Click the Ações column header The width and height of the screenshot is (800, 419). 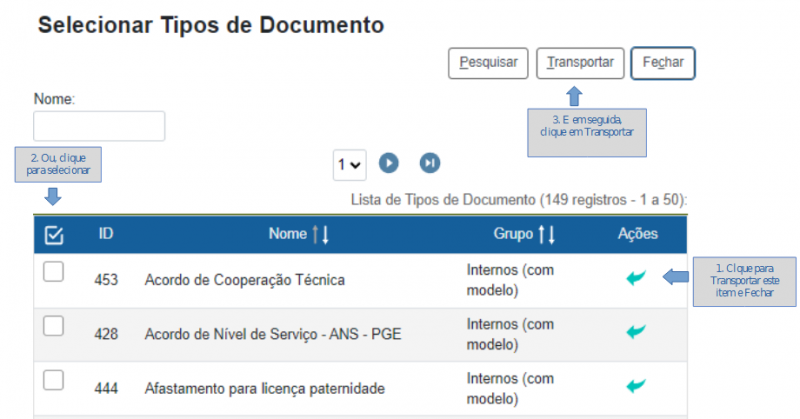tap(638, 234)
